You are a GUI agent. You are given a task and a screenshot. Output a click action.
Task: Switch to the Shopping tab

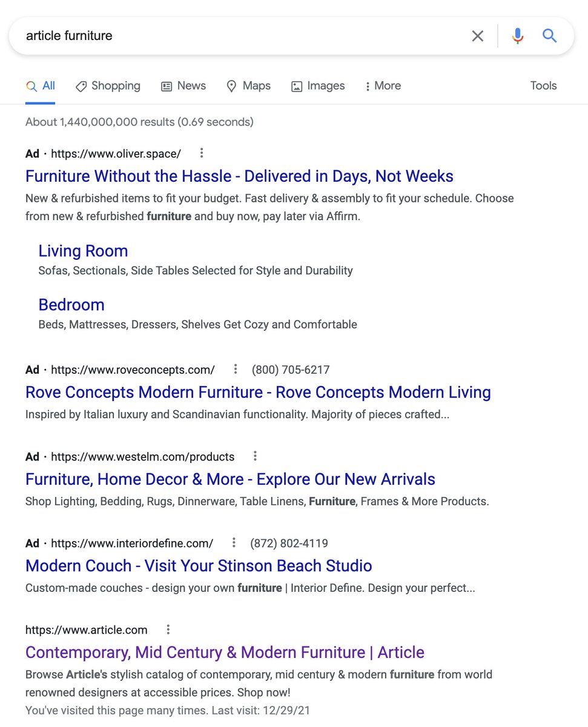pos(108,86)
